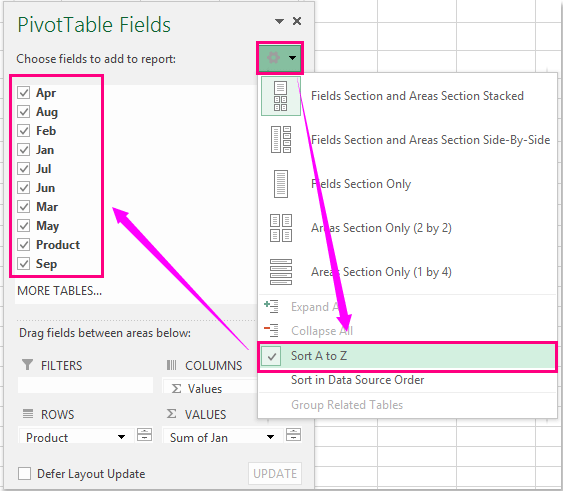Pick the Areas Section Only 2 by 2 icon

pyautogui.click(x=281, y=228)
